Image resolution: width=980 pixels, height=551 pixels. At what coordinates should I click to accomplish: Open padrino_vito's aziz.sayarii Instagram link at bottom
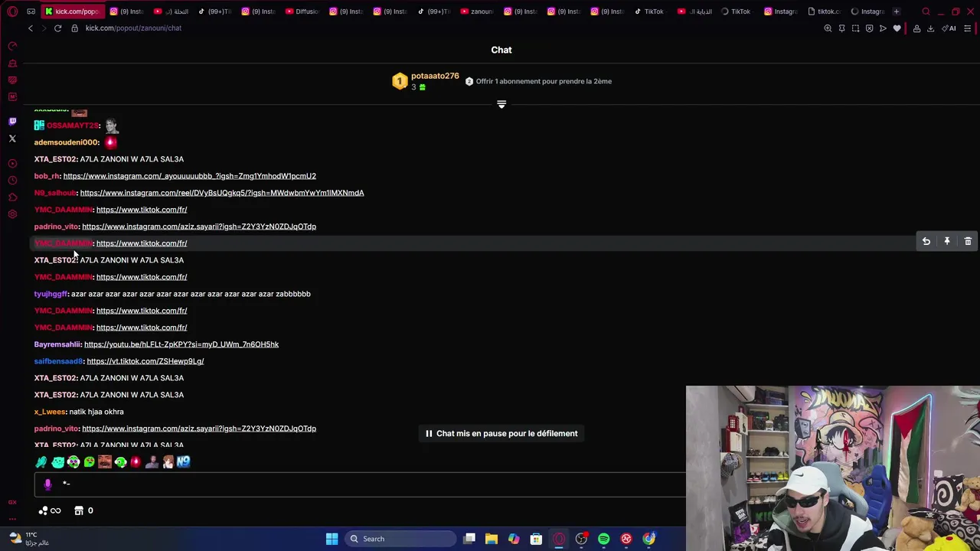click(x=199, y=429)
